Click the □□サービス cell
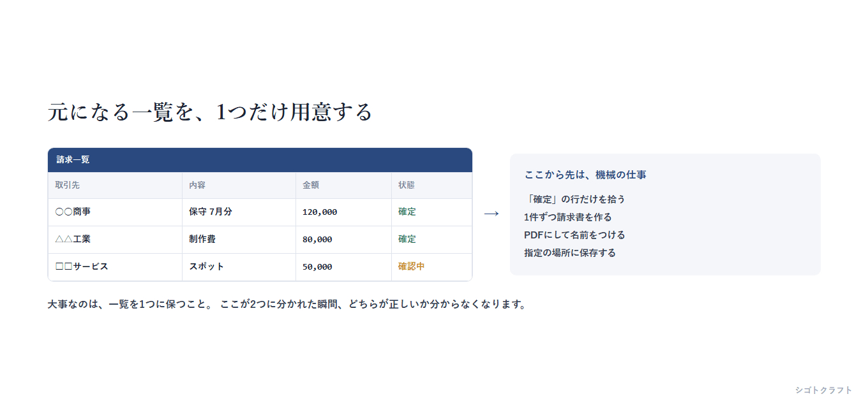868x408 pixels. pos(115,267)
